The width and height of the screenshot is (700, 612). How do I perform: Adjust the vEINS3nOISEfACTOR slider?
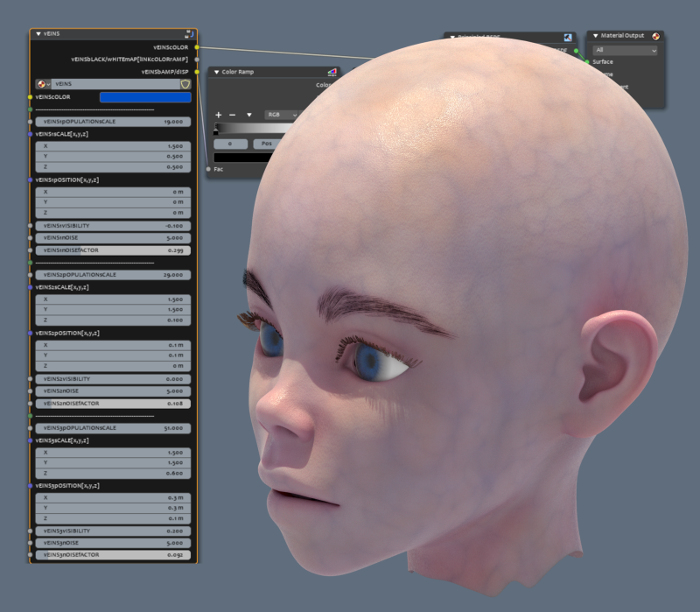pos(113,555)
